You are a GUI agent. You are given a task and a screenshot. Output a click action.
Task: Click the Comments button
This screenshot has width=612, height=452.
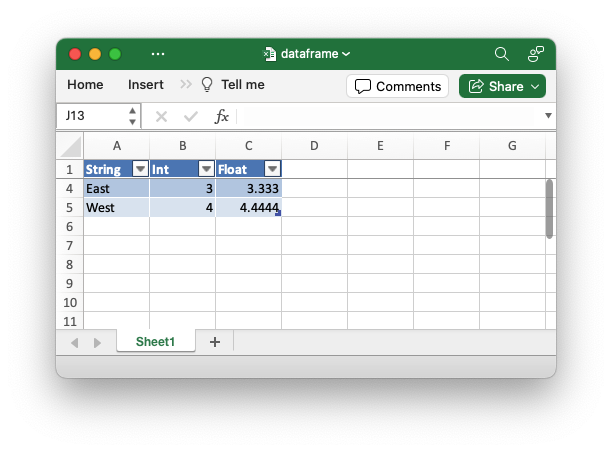click(397, 86)
